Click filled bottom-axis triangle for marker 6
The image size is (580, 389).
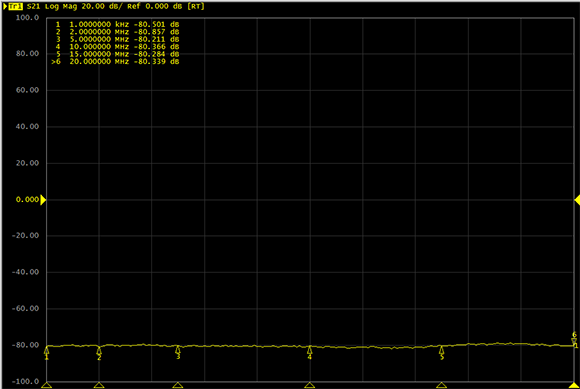pos(574,385)
